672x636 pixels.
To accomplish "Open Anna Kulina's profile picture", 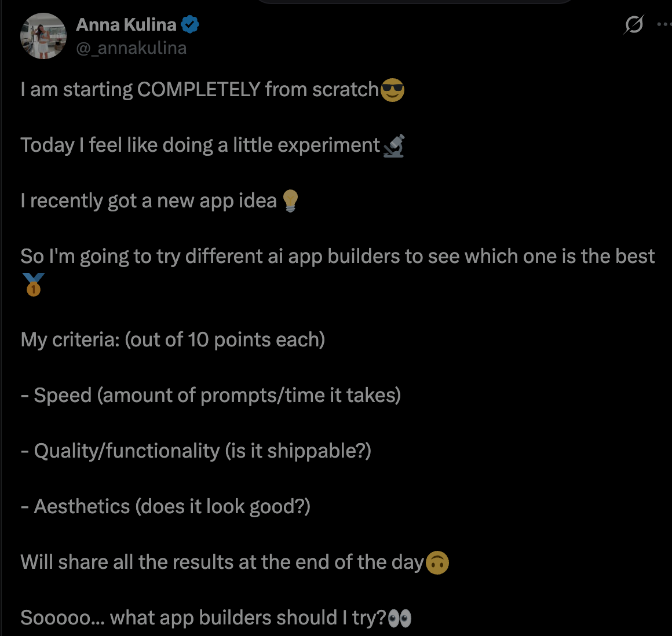I will (x=43, y=36).
